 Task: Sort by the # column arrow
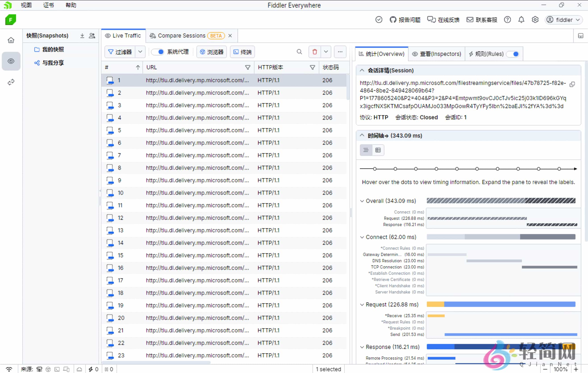pos(138,67)
